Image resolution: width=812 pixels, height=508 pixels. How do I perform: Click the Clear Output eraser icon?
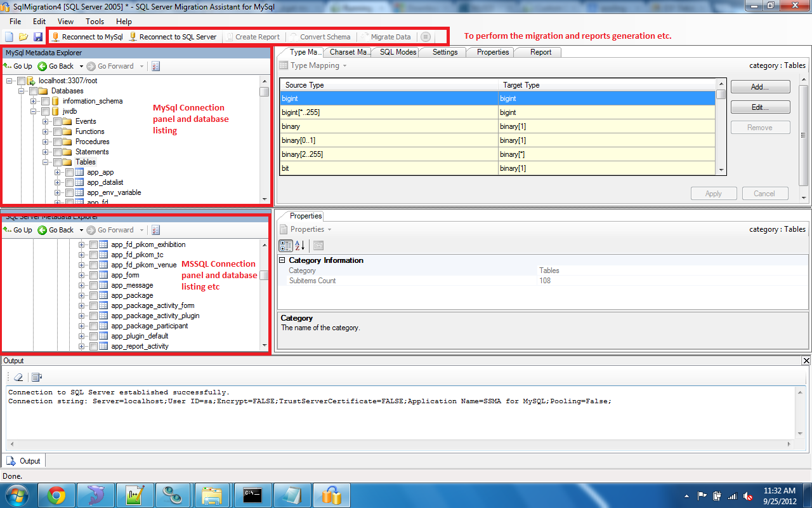[x=18, y=377]
